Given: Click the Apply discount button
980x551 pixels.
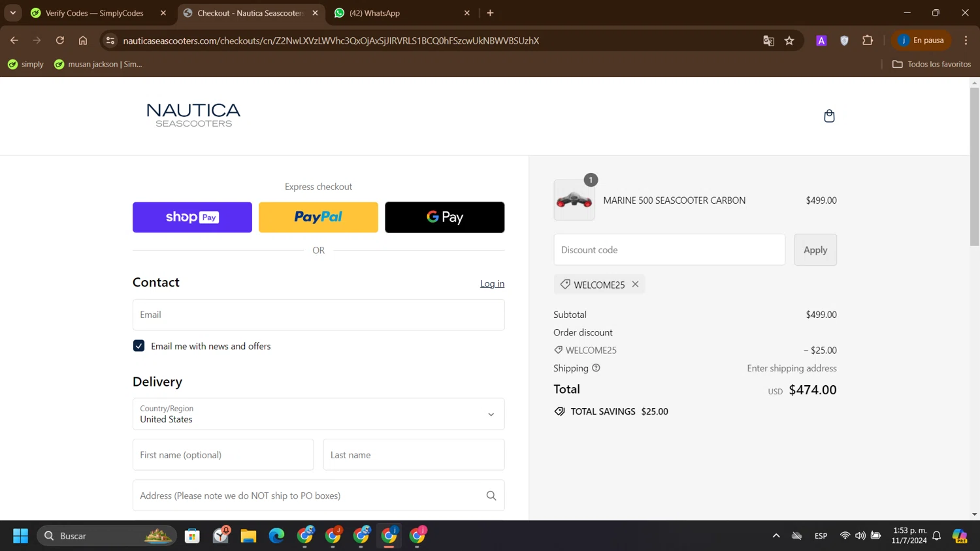Looking at the screenshot, I should (815, 250).
